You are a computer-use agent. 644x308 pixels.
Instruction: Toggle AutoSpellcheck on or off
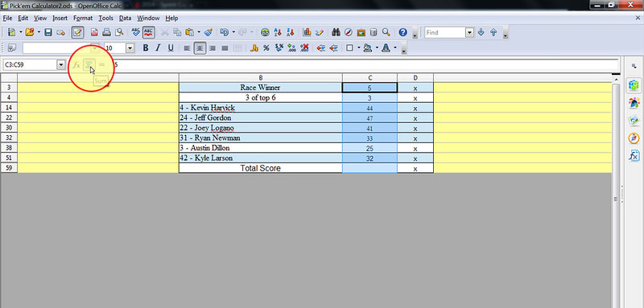point(148,32)
